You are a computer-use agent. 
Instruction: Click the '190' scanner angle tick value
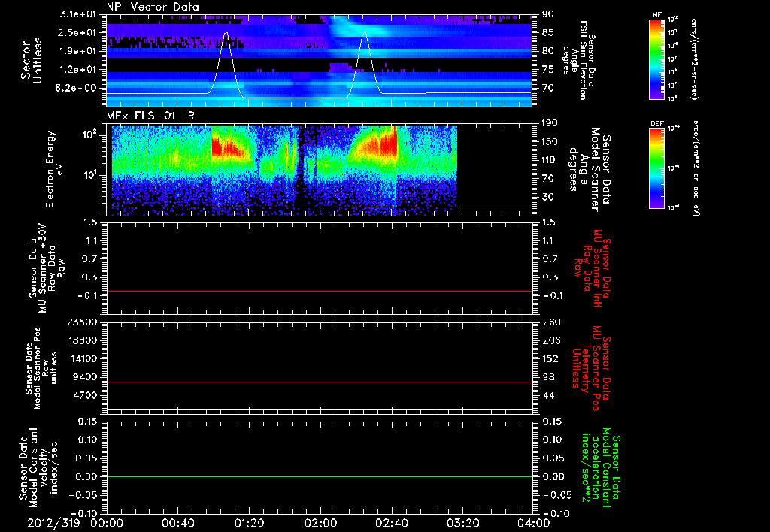[550, 123]
